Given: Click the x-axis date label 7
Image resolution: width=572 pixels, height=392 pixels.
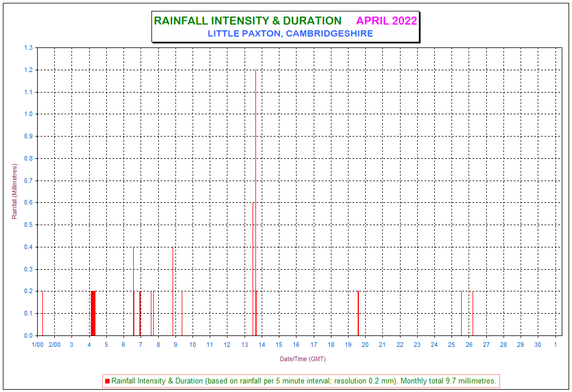Looking at the screenshot, I should click(141, 345).
